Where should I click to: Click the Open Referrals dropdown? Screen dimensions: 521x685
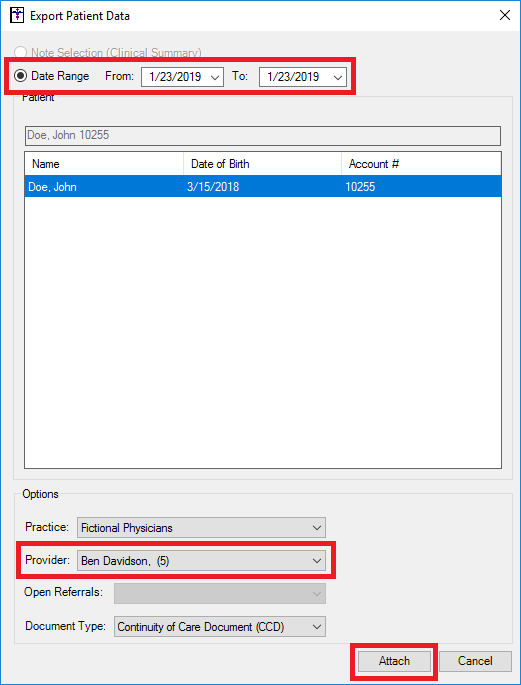tap(220, 593)
